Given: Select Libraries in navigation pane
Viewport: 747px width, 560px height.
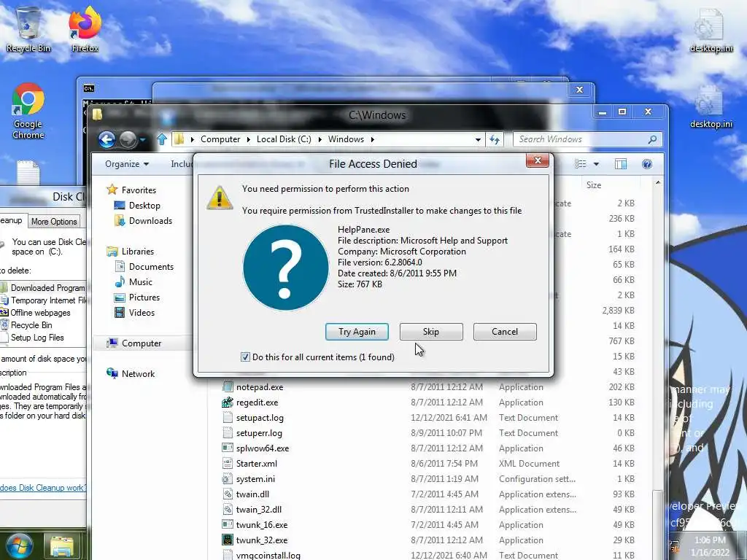Looking at the screenshot, I should (137, 252).
